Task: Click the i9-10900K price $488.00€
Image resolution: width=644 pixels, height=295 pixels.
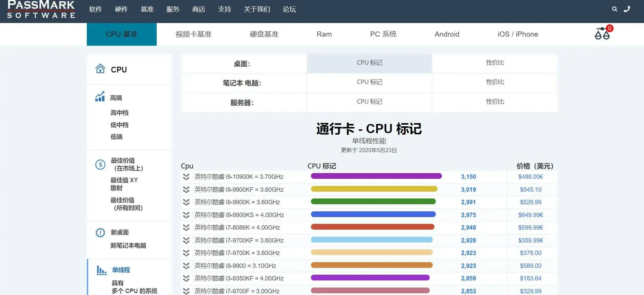Action: tap(530, 177)
